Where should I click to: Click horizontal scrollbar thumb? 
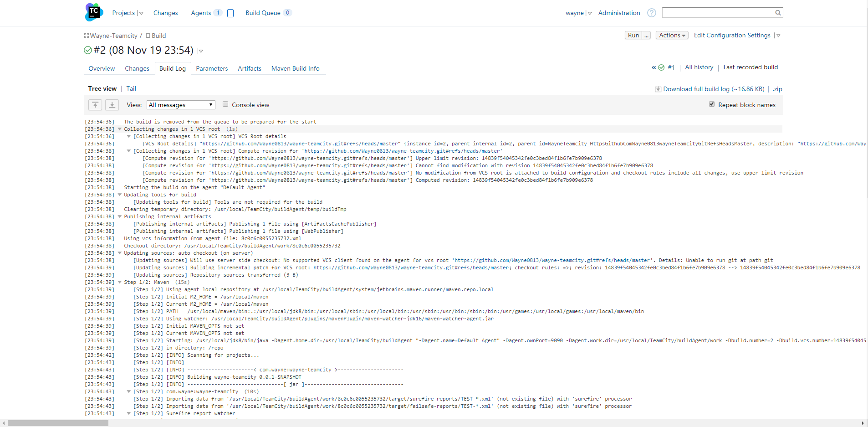pos(58,423)
